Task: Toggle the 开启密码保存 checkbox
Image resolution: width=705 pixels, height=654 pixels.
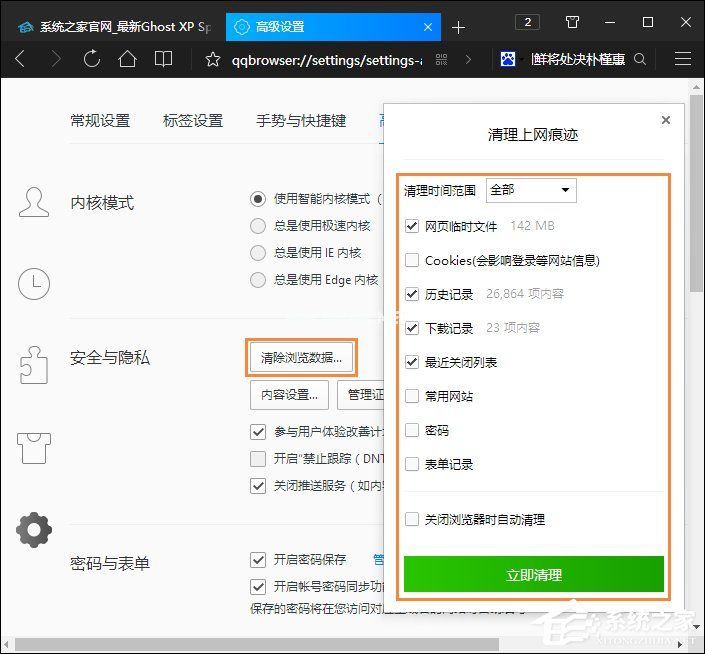Action: tap(258, 560)
